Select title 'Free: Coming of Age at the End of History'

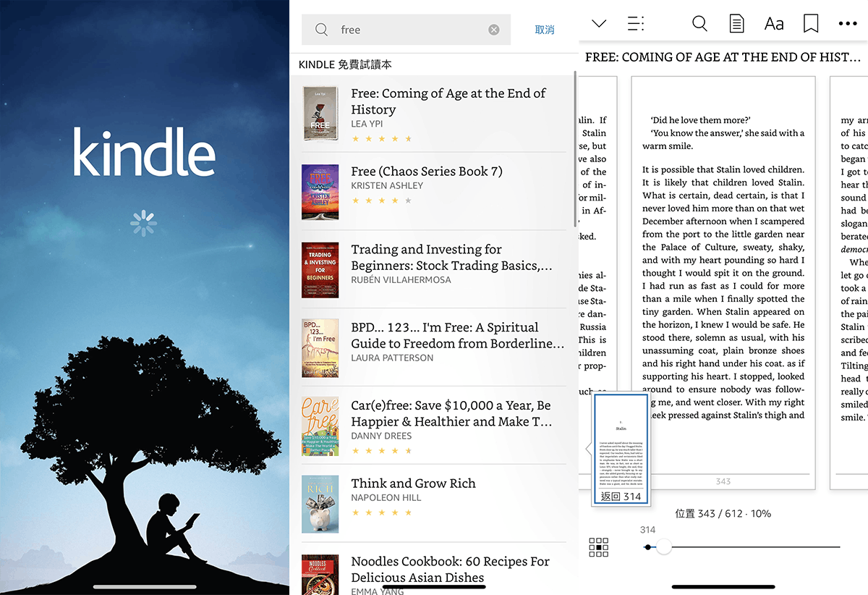click(x=448, y=101)
